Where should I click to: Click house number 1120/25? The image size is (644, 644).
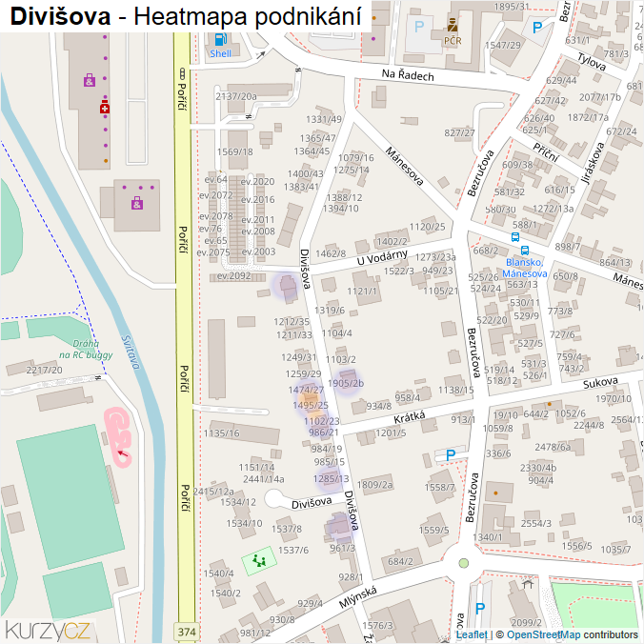(x=427, y=227)
